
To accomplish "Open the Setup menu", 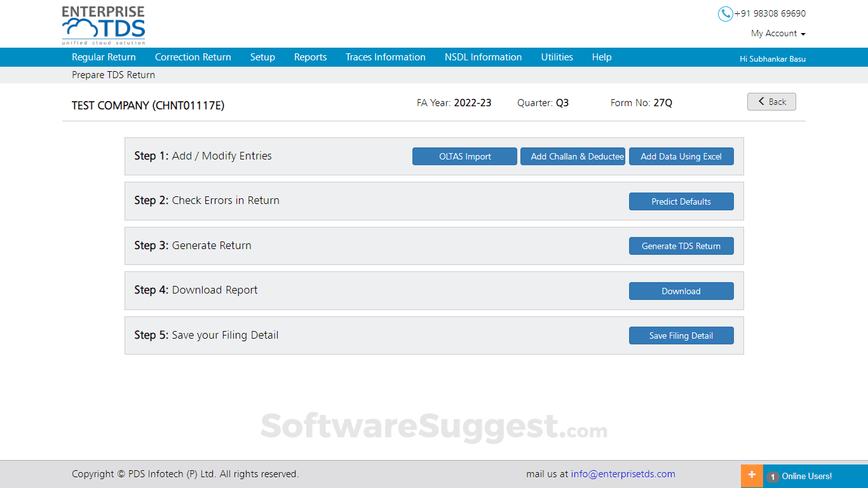I will [262, 57].
